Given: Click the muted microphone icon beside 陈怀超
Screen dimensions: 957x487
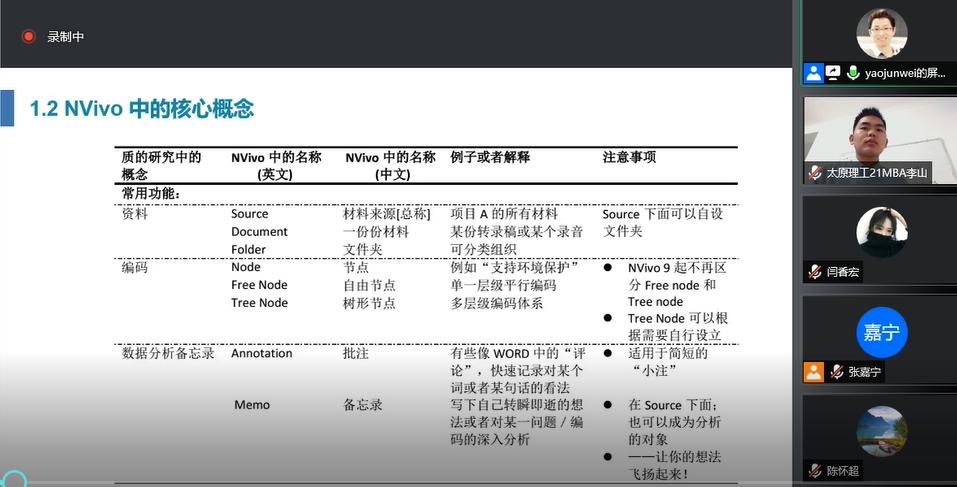Looking at the screenshot, I should coord(816,471).
